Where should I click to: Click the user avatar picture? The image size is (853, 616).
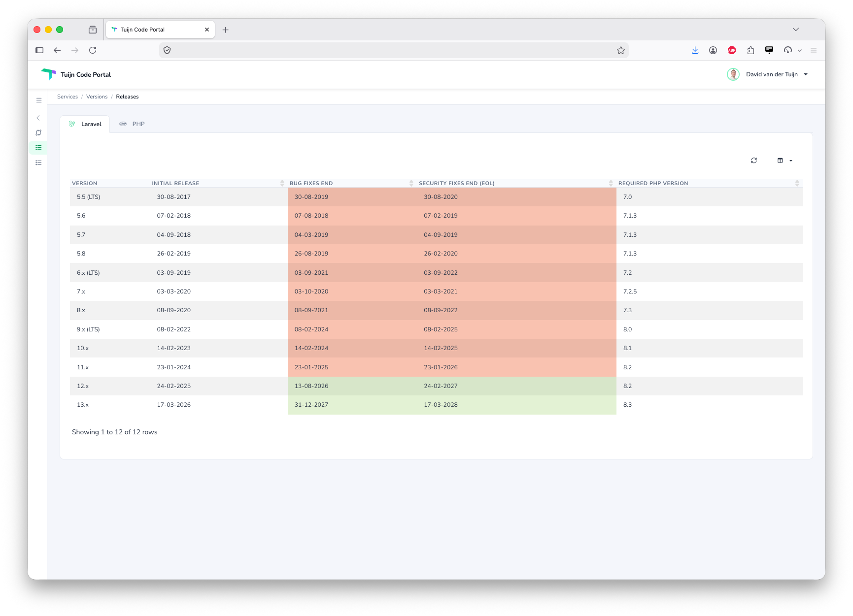click(x=733, y=74)
